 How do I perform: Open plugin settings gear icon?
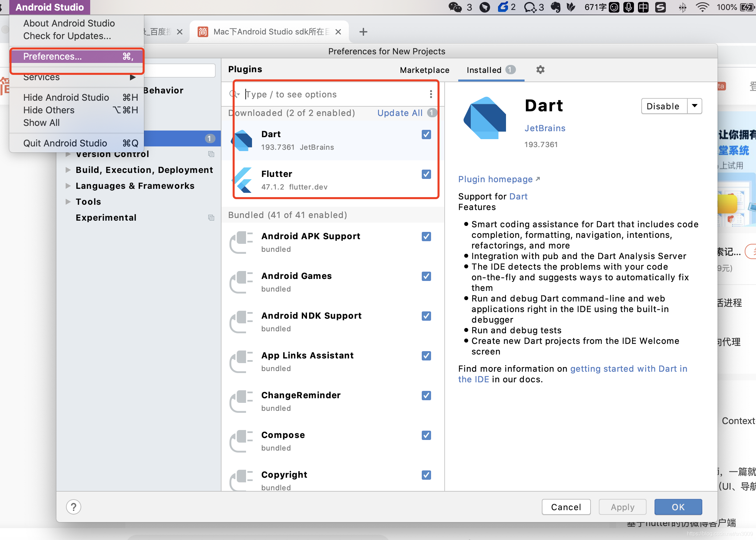tap(540, 70)
